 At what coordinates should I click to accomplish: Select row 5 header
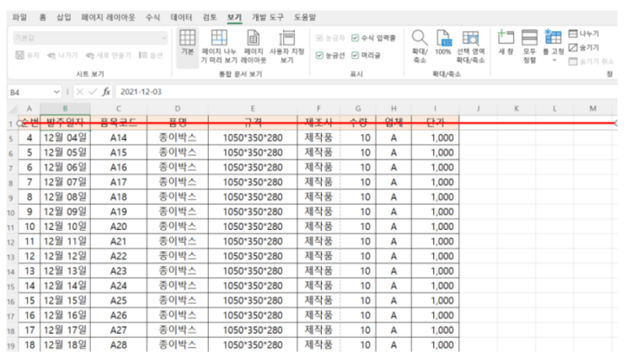[12, 138]
